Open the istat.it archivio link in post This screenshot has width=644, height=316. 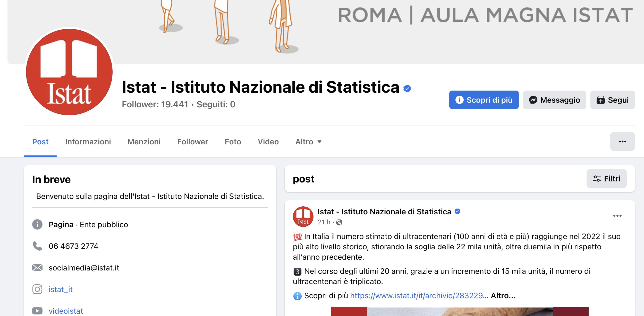pos(416,296)
